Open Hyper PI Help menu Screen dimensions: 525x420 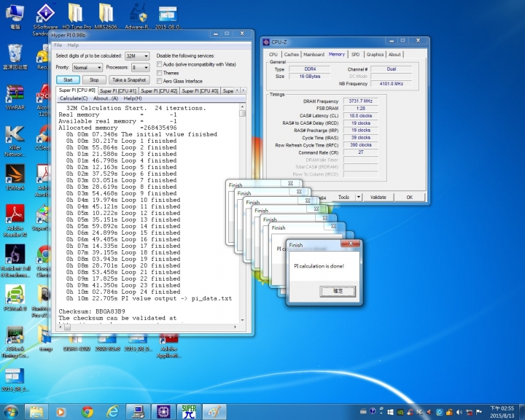(x=73, y=45)
